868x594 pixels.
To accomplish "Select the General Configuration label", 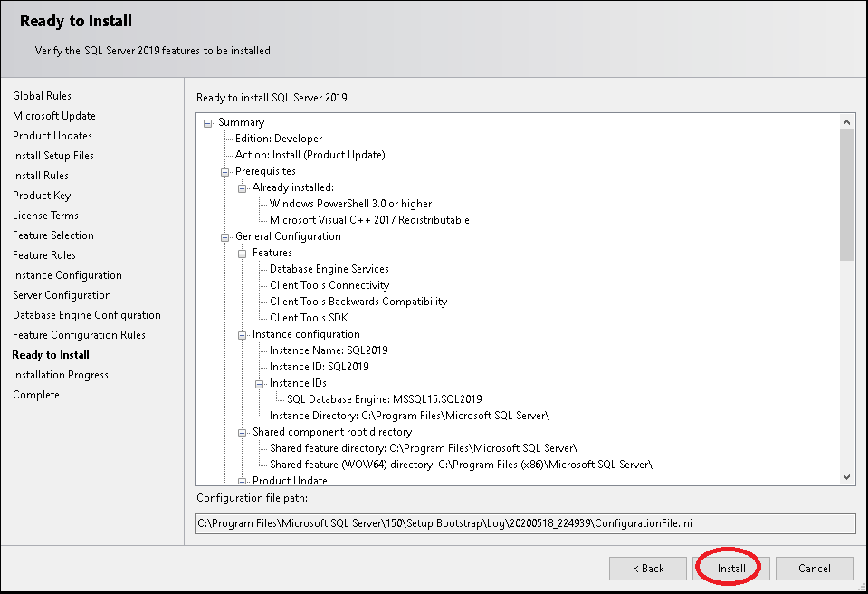I will (288, 236).
